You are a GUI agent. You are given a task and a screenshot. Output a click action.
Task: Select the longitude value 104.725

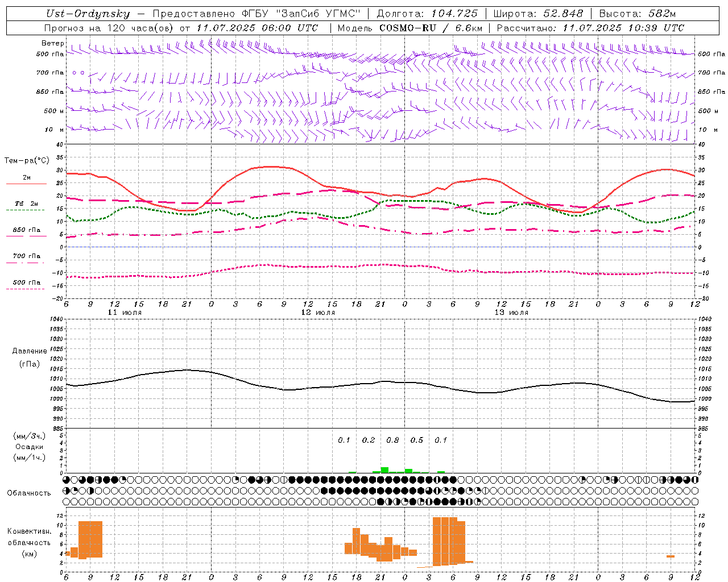[454, 14]
